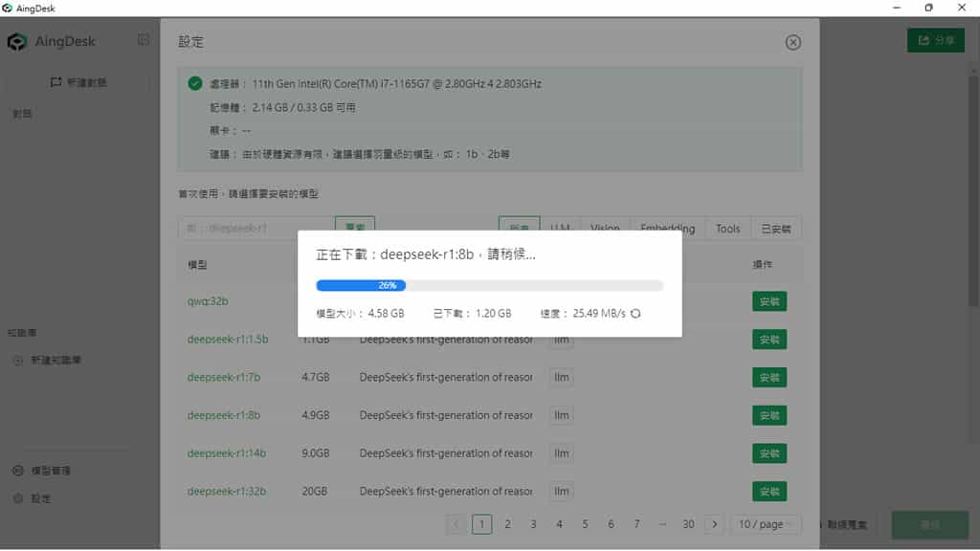
Task: Click the model search input field
Action: [256, 228]
